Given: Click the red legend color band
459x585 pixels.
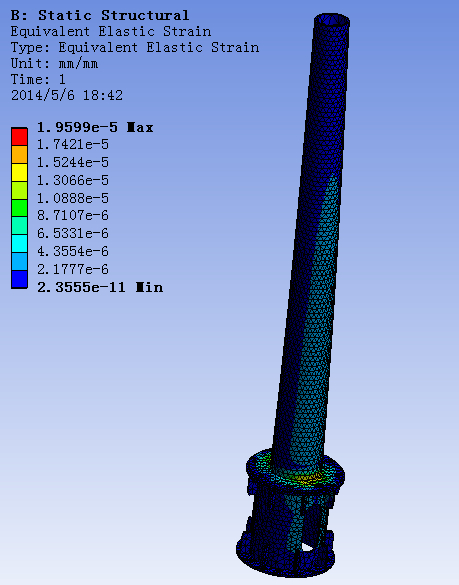Looking at the screenshot, I should [x=19, y=137].
